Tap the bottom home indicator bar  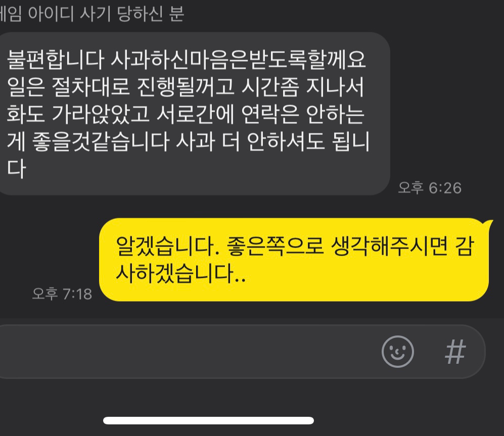pos(208,420)
